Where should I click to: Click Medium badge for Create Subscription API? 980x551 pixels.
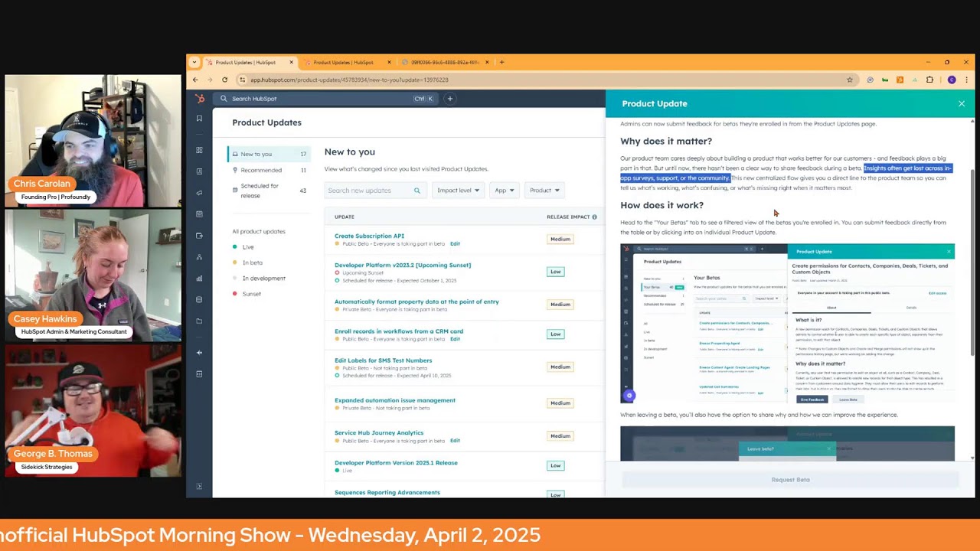pyautogui.click(x=560, y=240)
